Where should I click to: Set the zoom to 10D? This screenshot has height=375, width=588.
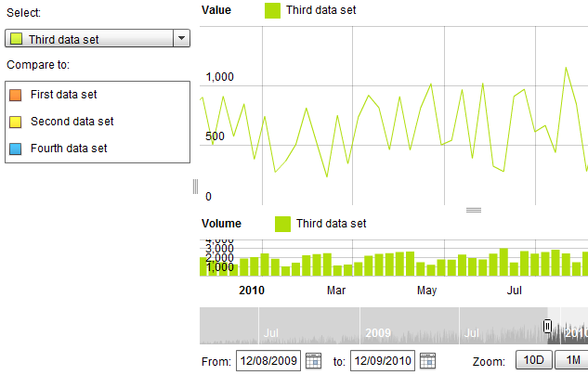pyautogui.click(x=533, y=360)
